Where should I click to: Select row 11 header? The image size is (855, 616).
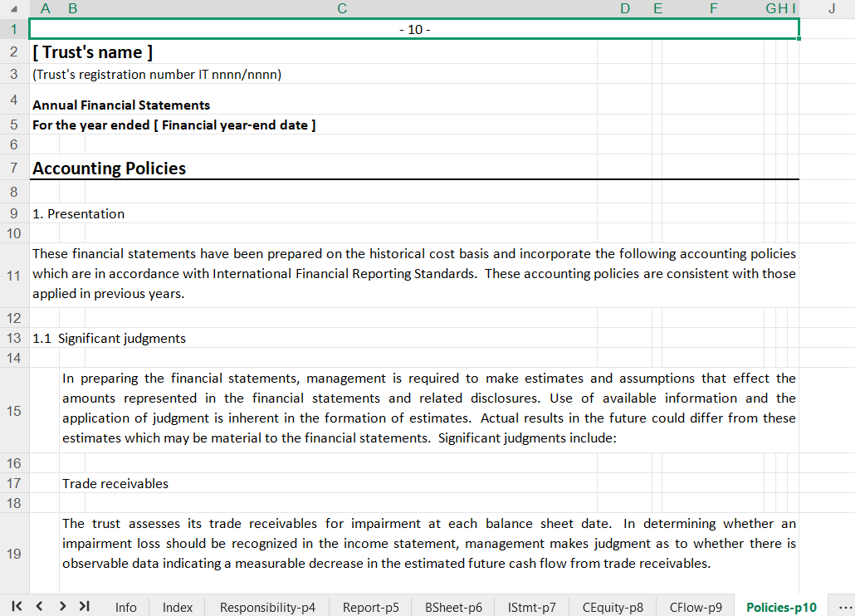point(14,275)
